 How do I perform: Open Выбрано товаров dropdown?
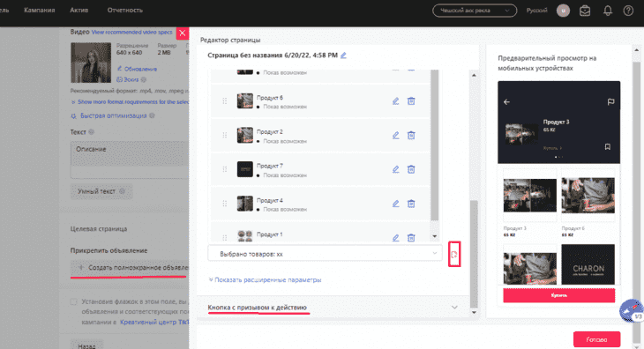(325, 254)
